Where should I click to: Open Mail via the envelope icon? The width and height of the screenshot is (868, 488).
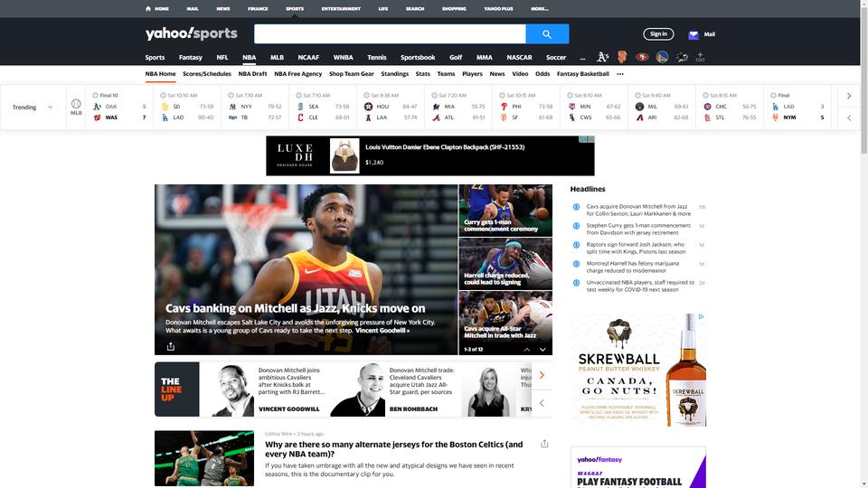click(693, 34)
